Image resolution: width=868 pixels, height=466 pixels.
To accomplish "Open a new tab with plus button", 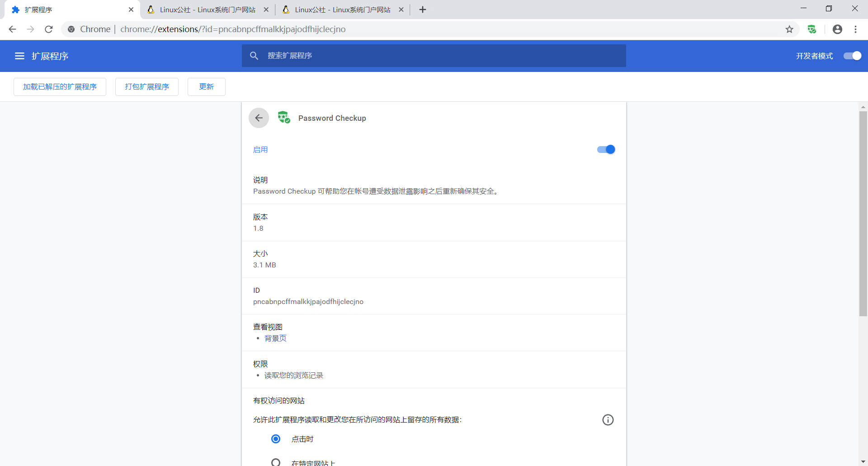I will click(423, 10).
